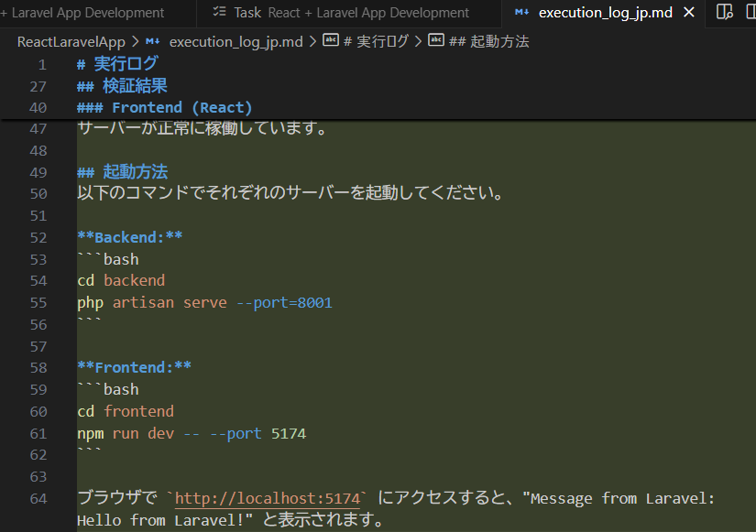Click sticky line number 40 in the gutter
The width and height of the screenshot is (756, 532).
point(38,107)
